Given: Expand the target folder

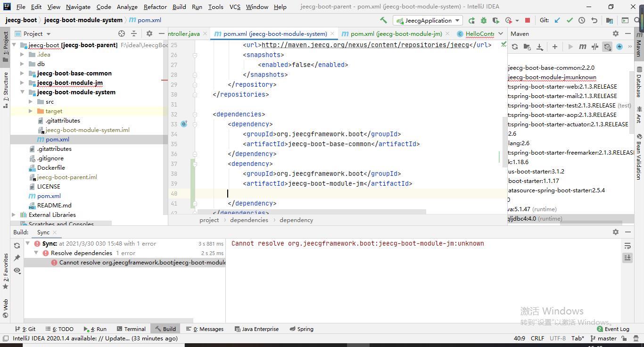Looking at the screenshot, I should [31, 111].
